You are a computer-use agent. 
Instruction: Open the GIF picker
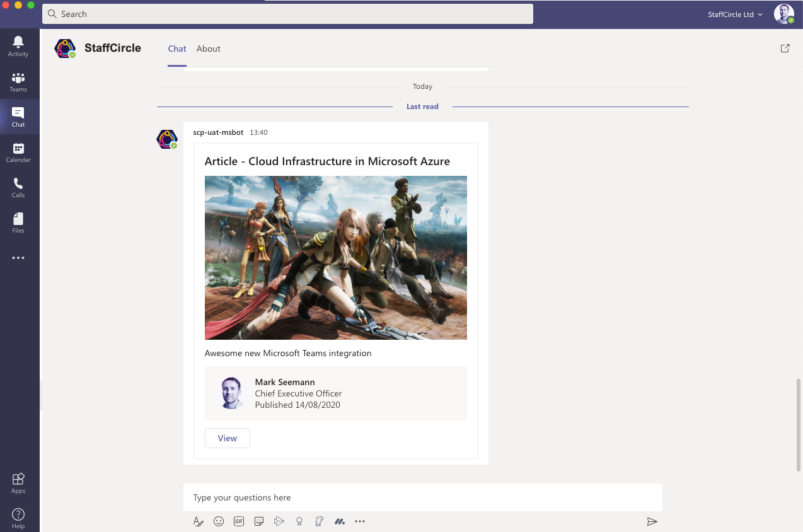239,521
